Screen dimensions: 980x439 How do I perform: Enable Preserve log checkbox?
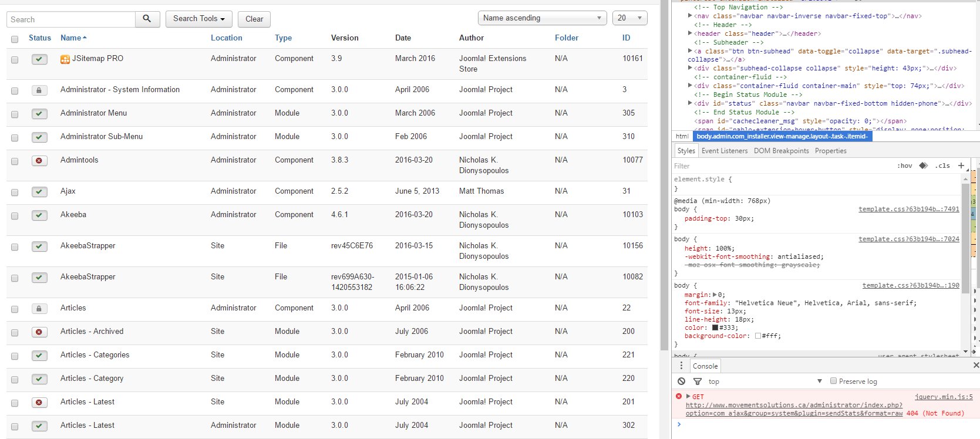(833, 381)
